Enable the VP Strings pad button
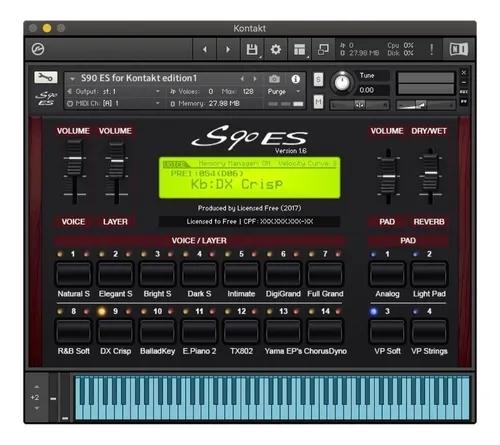The width and height of the screenshot is (500, 445). tap(429, 331)
